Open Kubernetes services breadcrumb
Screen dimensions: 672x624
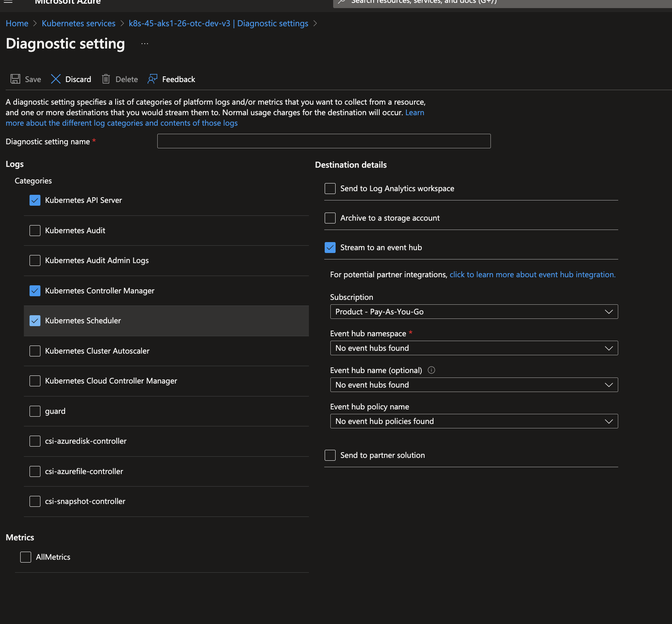pyautogui.click(x=78, y=23)
